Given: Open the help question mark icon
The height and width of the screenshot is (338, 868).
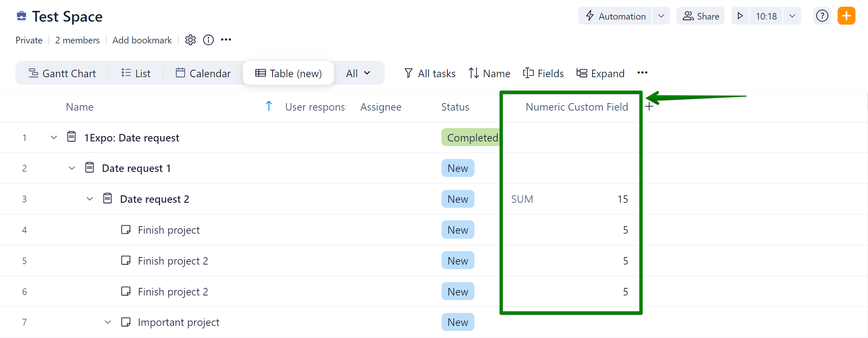Looking at the screenshot, I should pyautogui.click(x=822, y=16).
